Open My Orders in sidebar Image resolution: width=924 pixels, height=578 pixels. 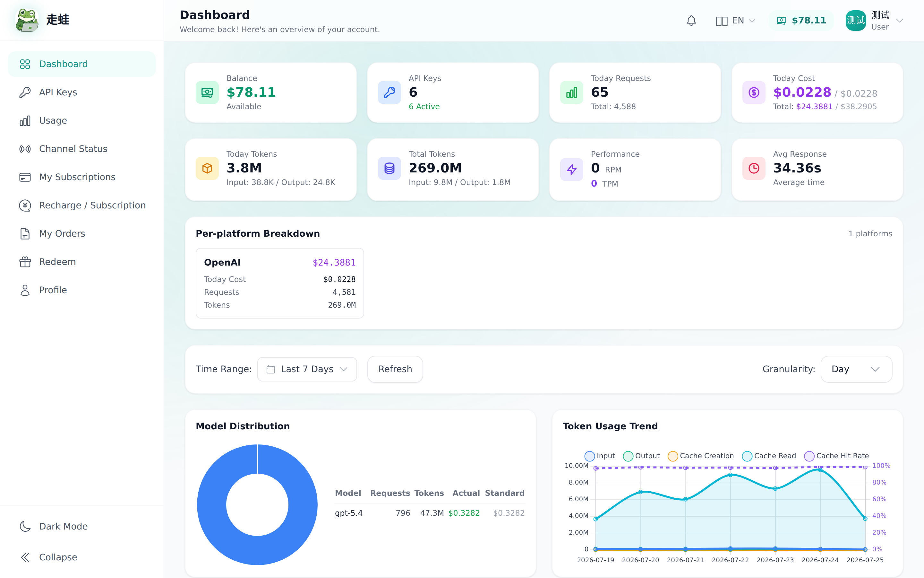pos(82,234)
